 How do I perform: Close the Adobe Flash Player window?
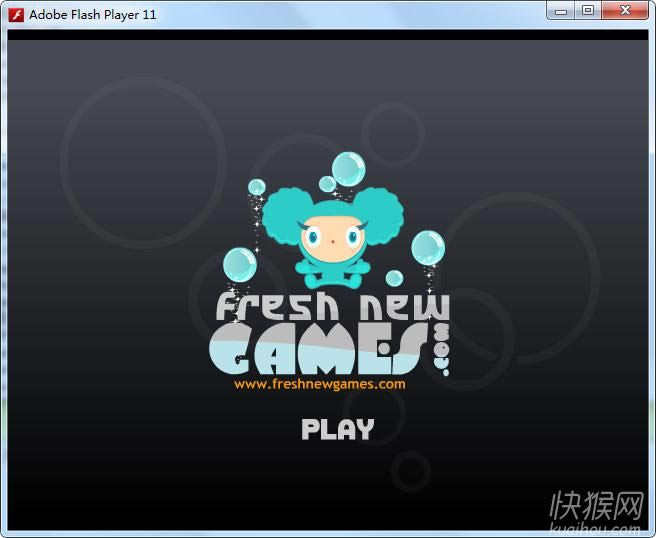625,11
